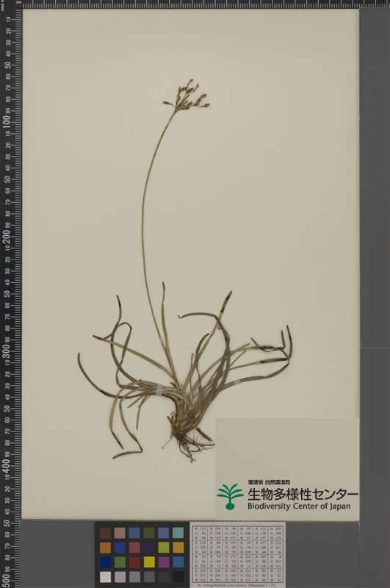Click the 300 mark on the ruler
Viewport: 390px width, 588px height.
pyautogui.click(x=7, y=351)
